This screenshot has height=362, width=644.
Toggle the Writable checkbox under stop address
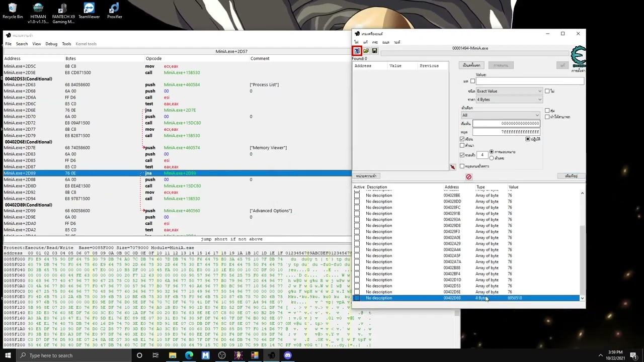click(x=462, y=139)
